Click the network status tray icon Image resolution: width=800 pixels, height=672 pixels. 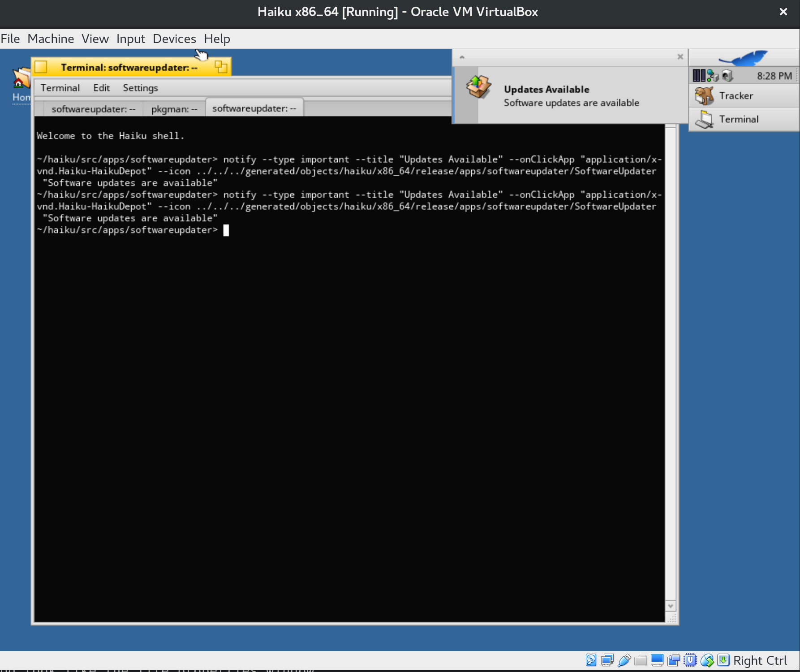(713, 76)
